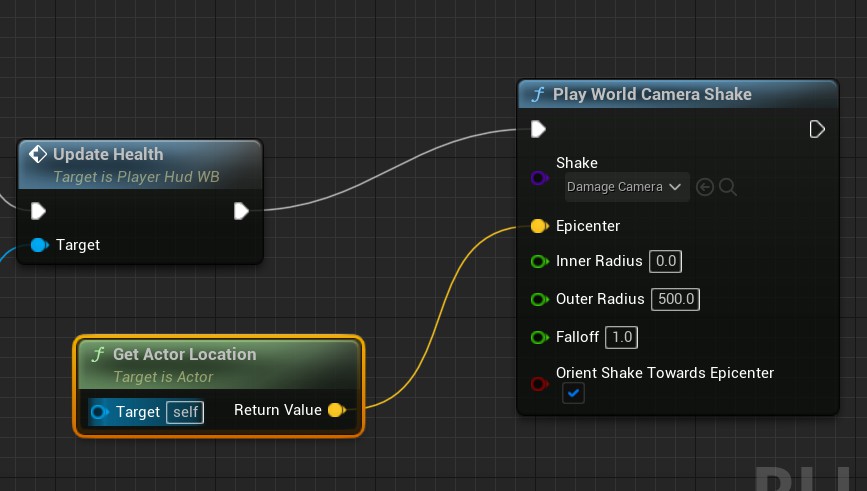Click the Update Health output exec pin
Screen dimensions: 867x491
pos(241,210)
